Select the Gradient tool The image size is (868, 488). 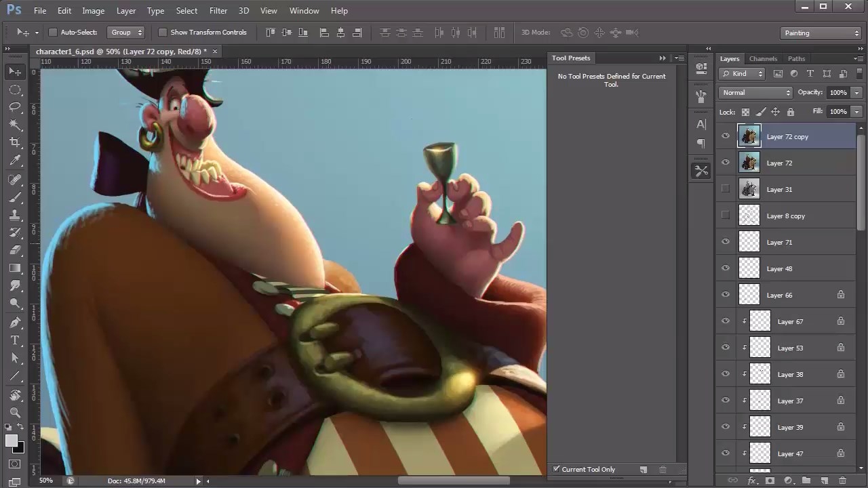[x=15, y=268]
